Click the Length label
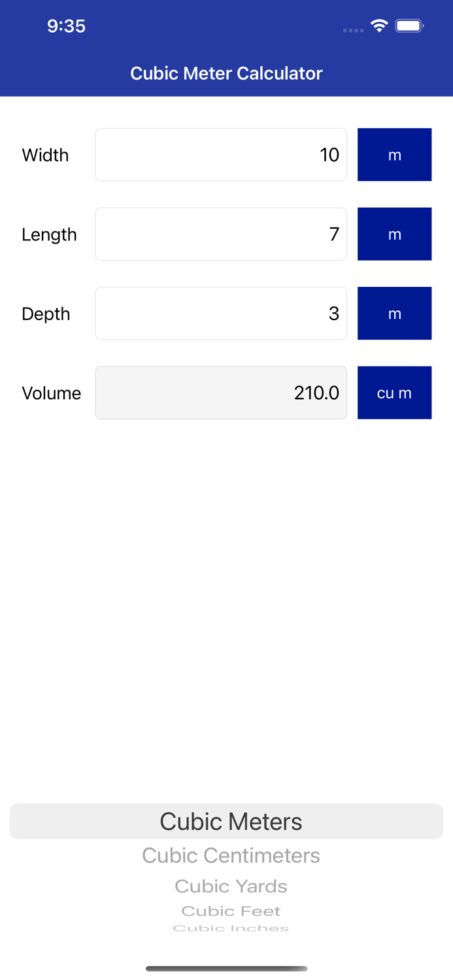The height and width of the screenshot is (980, 453). (x=49, y=233)
